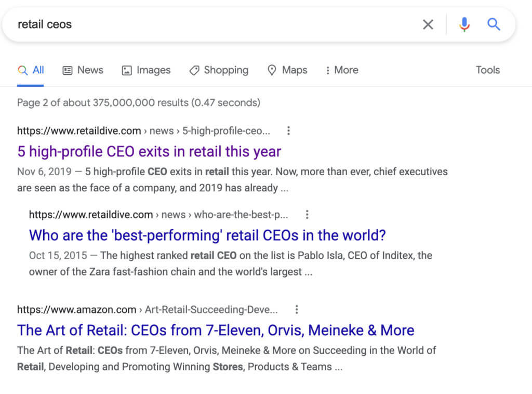This screenshot has height=394, width=532.
Task: Click the Maps pin icon
Action: point(272,70)
